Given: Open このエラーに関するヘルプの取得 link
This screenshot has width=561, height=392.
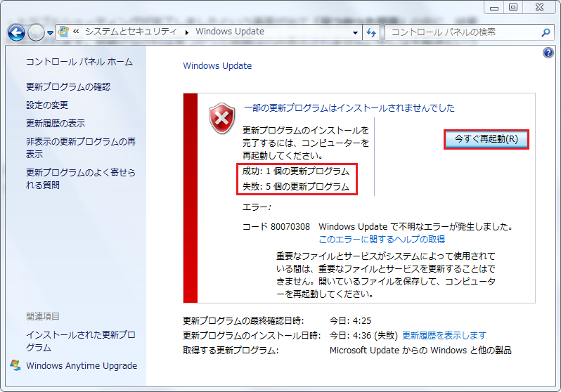Looking at the screenshot, I should pos(382,240).
